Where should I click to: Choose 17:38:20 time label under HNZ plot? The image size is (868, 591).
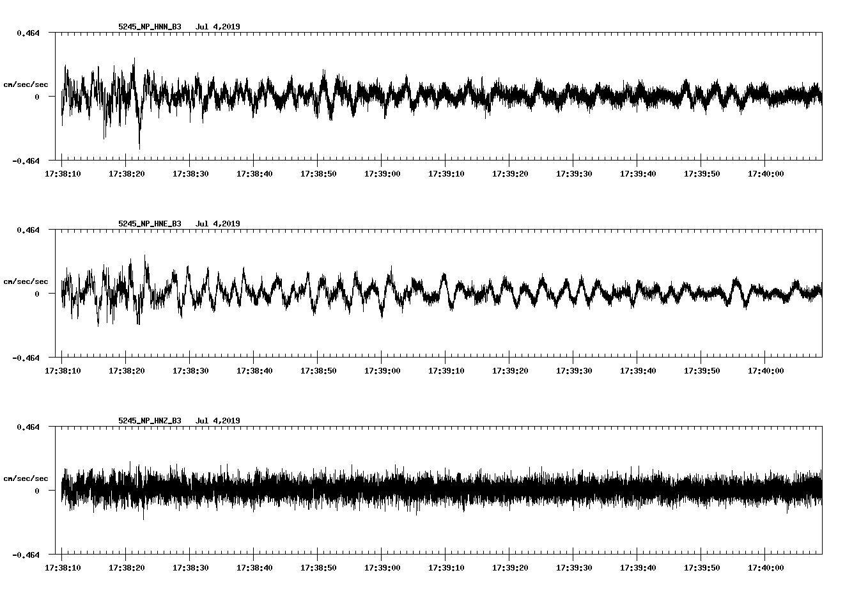click(127, 567)
